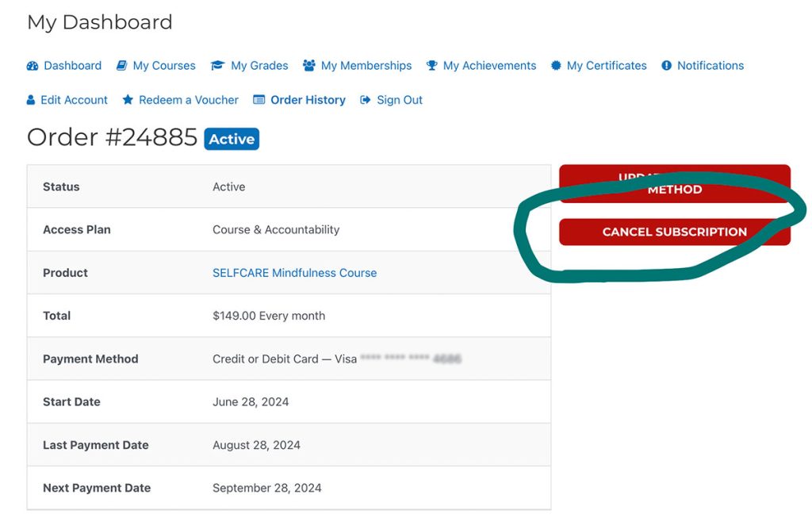Image resolution: width=812 pixels, height=522 pixels.
Task: Click the Dashboard gauge icon
Action: pyautogui.click(x=33, y=66)
